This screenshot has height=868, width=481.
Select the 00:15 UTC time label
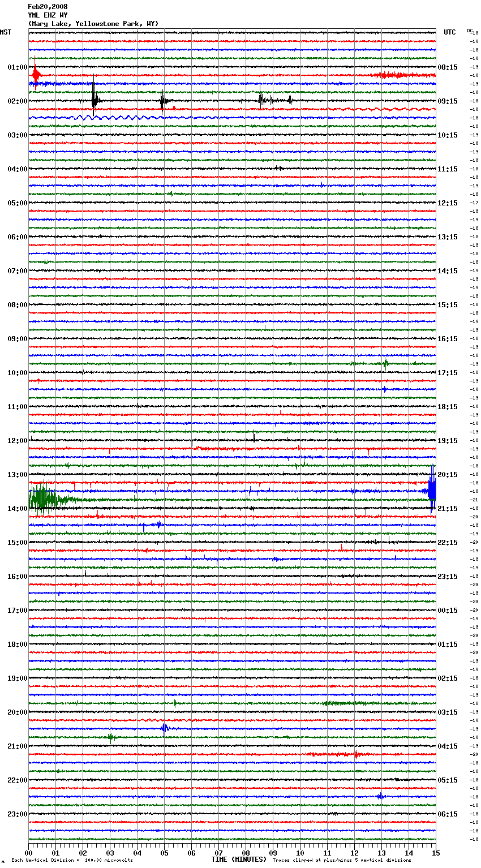(448, 611)
